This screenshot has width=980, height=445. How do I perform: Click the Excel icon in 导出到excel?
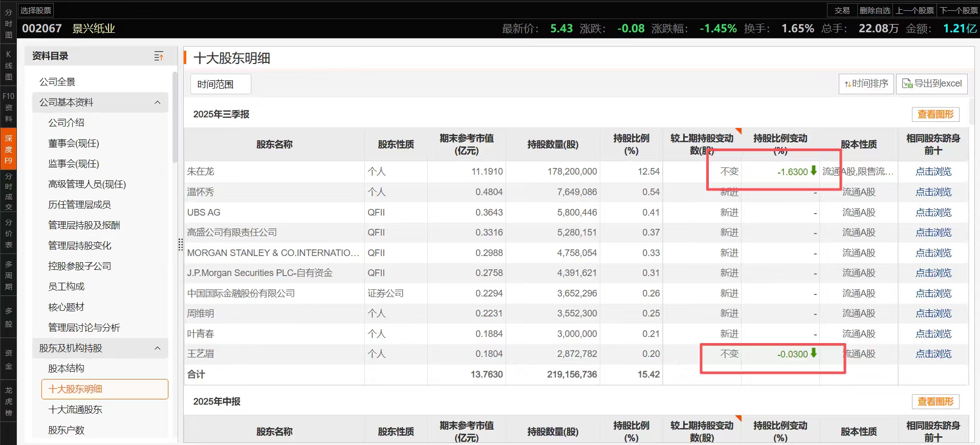tap(907, 83)
